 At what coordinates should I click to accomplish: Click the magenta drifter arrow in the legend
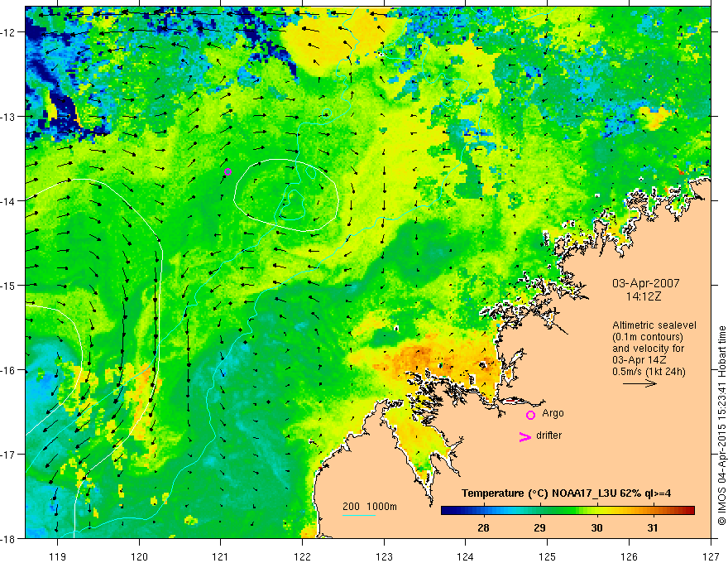pyautogui.click(x=525, y=437)
